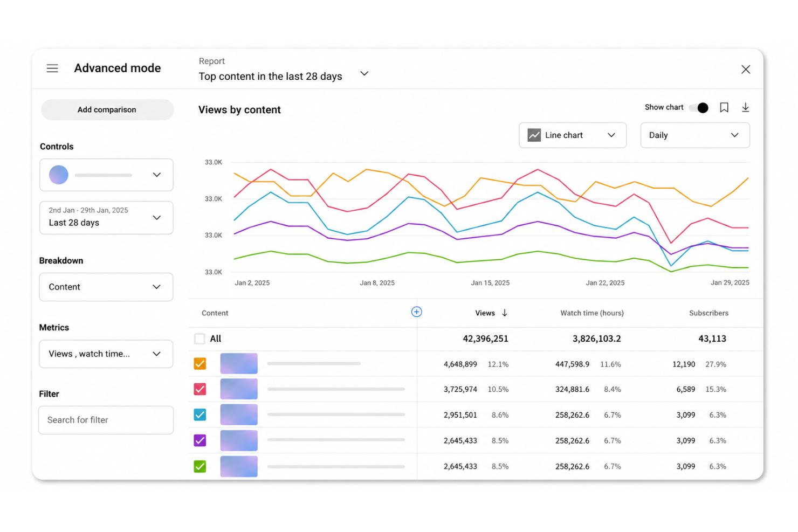Screen dimensions: 798x532
Task: Click the Views sort arrow icon
Action: point(505,313)
